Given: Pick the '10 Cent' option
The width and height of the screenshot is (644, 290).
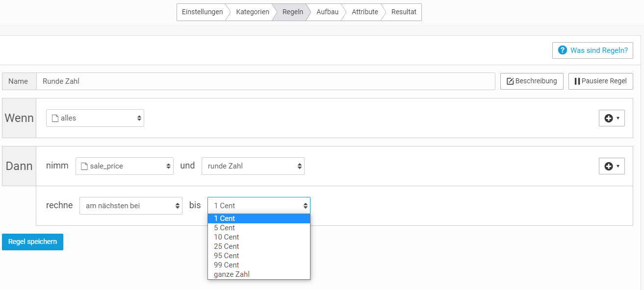Looking at the screenshot, I should 259,237.
